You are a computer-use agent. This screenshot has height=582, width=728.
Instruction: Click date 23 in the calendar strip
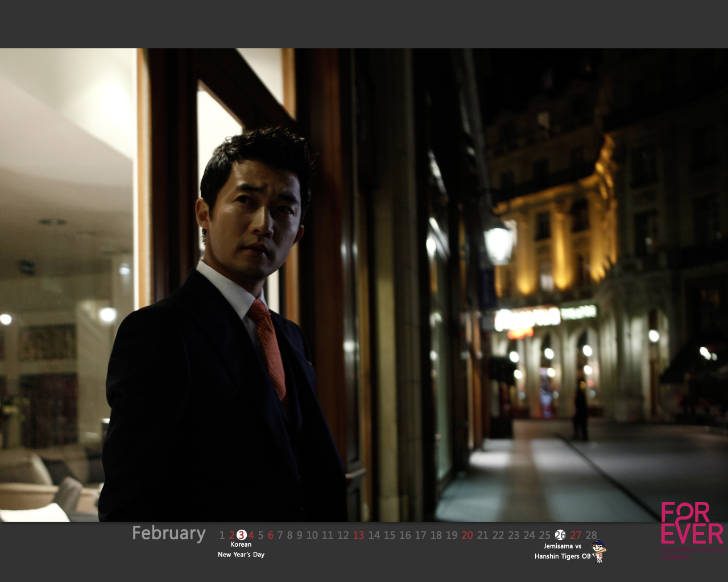(x=514, y=535)
